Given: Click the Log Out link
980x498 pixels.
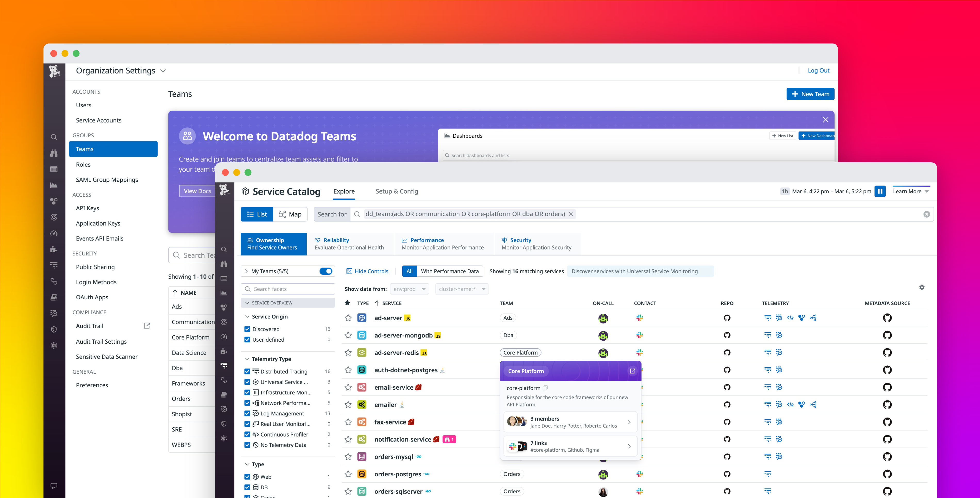Looking at the screenshot, I should (x=818, y=70).
